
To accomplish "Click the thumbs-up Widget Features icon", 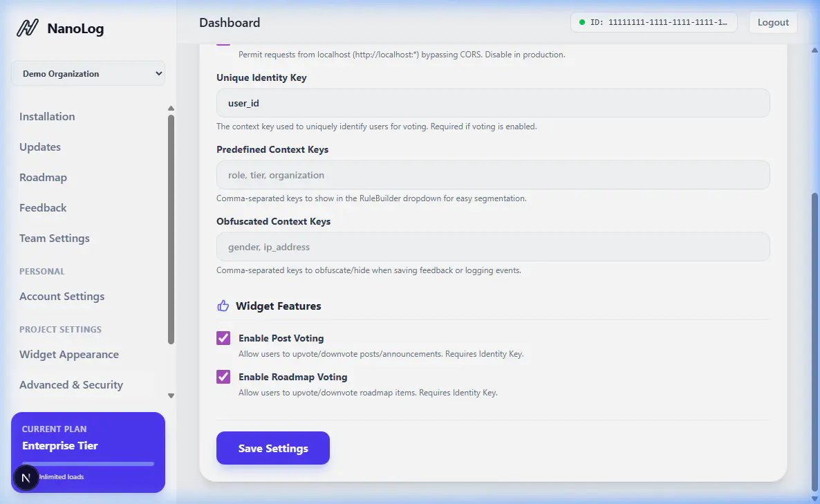I will 223,306.
